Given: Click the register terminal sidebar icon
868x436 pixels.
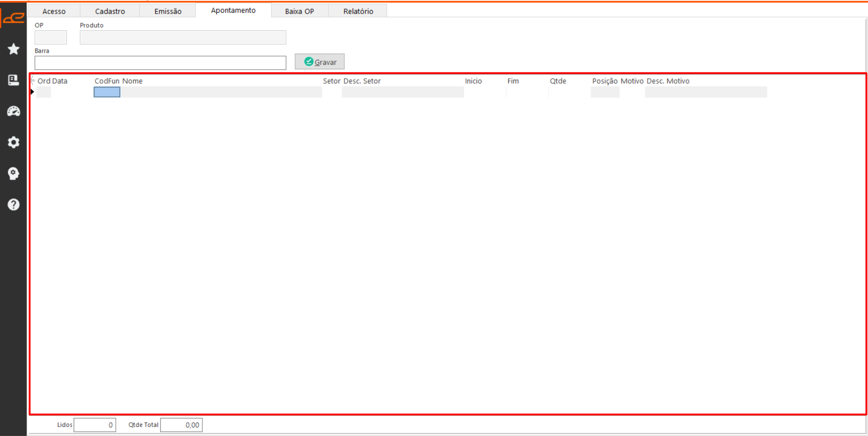Looking at the screenshot, I should click(14, 80).
